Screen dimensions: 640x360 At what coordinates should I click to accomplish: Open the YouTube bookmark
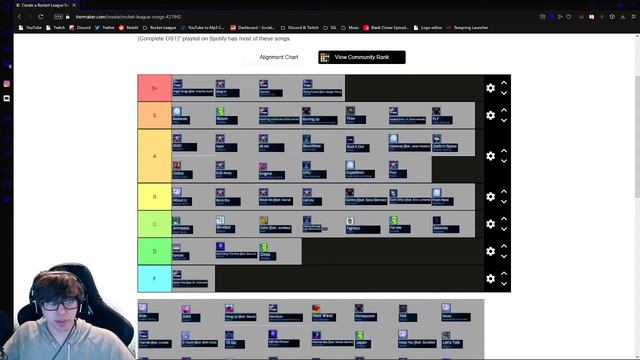(x=30, y=28)
